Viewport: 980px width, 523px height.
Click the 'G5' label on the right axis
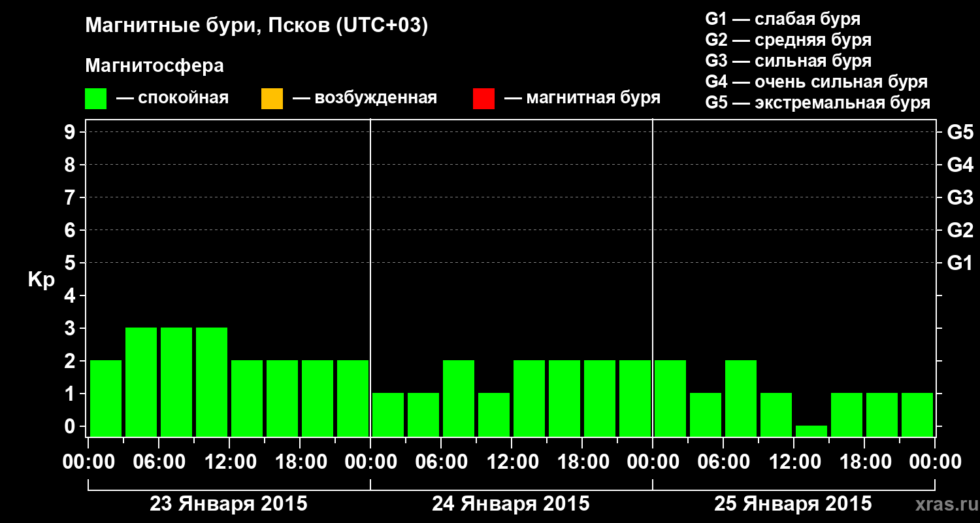point(960,132)
